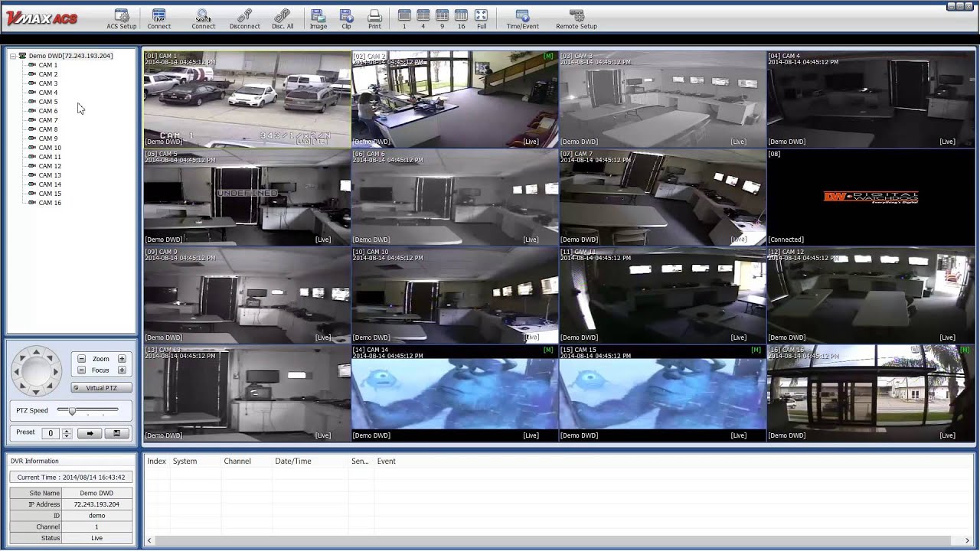Image resolution: width=980 pixels, height=551 pixels.
Task: Click the Preset number input field
Action: 51,433
